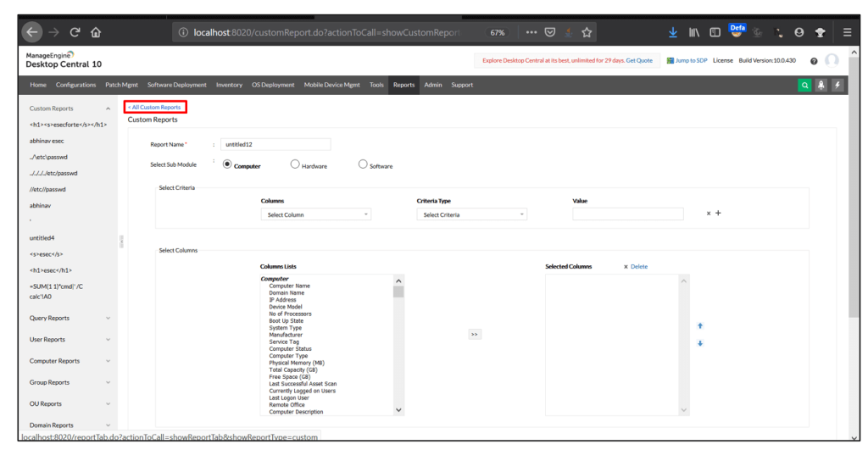Open the Firefox hamburger menu
The image size is (868, 450).
(x=847, y=32)
